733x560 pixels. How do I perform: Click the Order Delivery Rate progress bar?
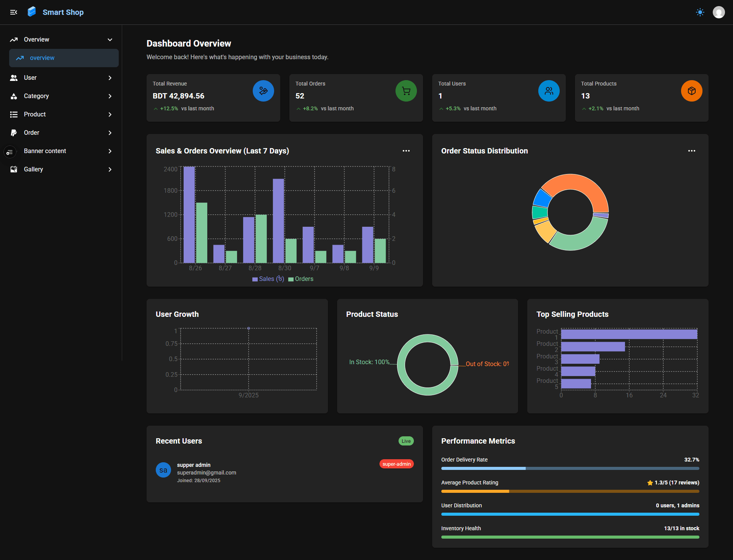[570, 468]
